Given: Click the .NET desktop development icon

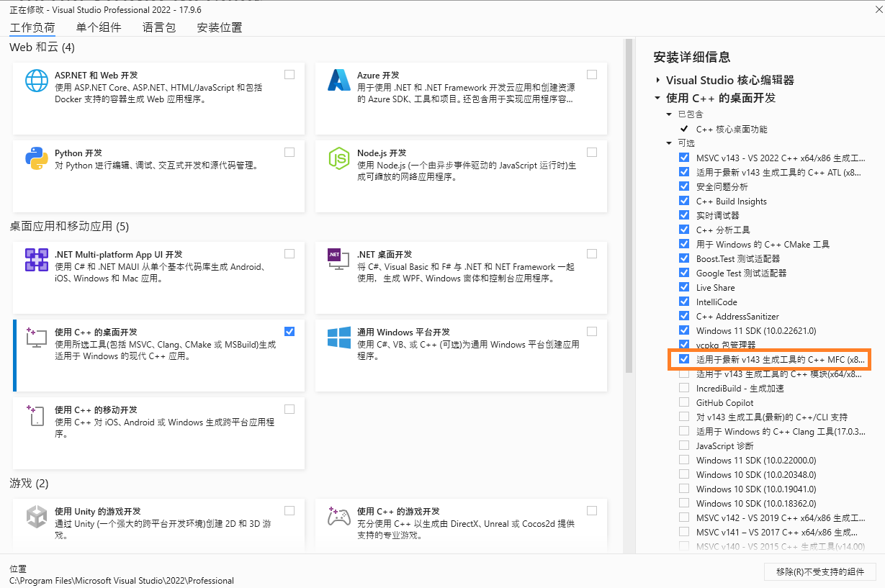Looking at the screenshot, I should click(x=338, y=259).
